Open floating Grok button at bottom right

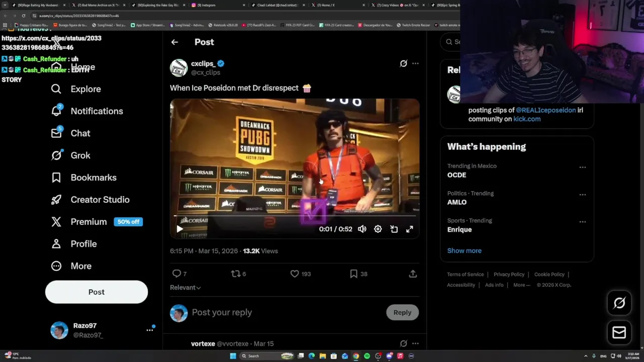619,303
